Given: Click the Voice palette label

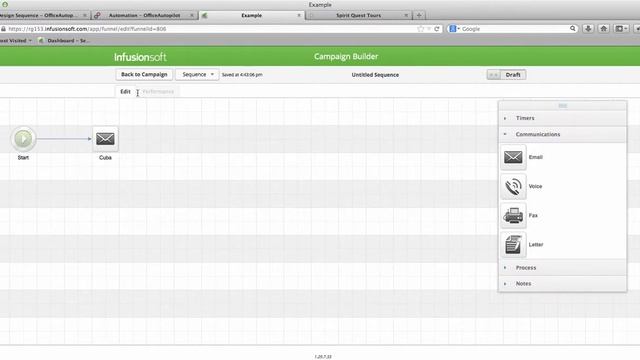Looking at the screenshot, I should click(535, 187).
